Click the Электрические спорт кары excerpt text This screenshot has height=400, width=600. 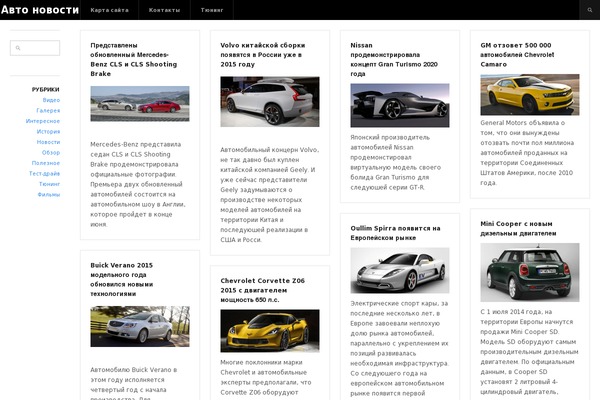pos(399,348)
